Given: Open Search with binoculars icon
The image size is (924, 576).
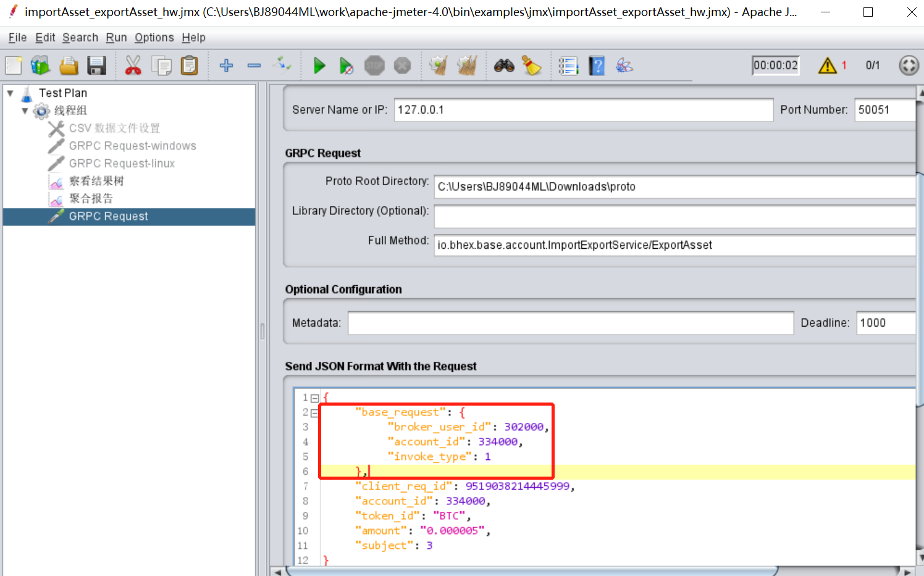Looking at the screenshot, I should 504,65.
